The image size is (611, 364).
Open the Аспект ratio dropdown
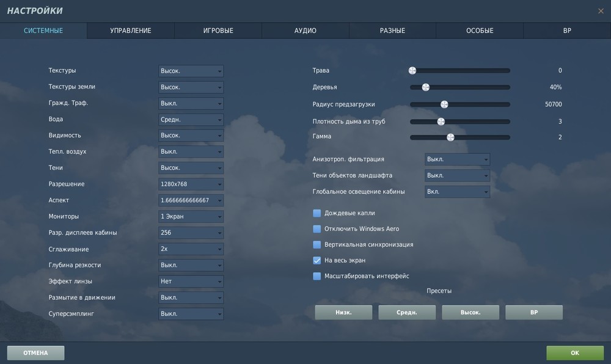191,200
